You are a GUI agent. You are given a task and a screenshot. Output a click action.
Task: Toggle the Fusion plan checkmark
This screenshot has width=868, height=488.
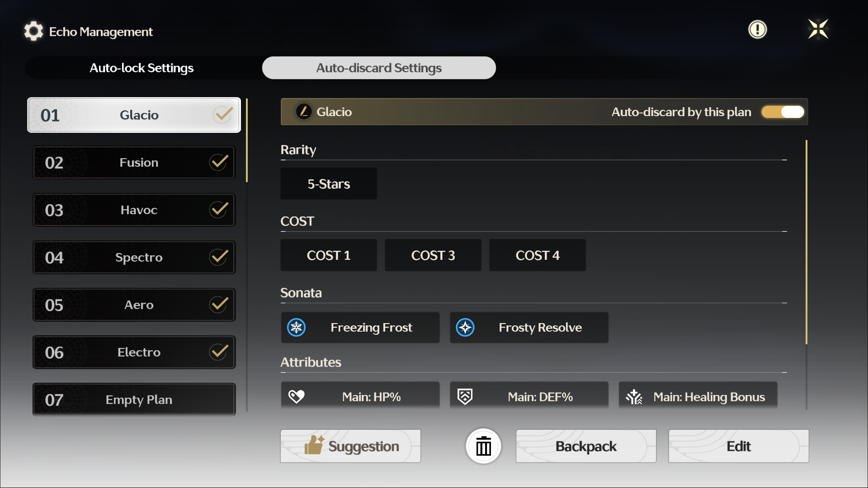point(219,162)
